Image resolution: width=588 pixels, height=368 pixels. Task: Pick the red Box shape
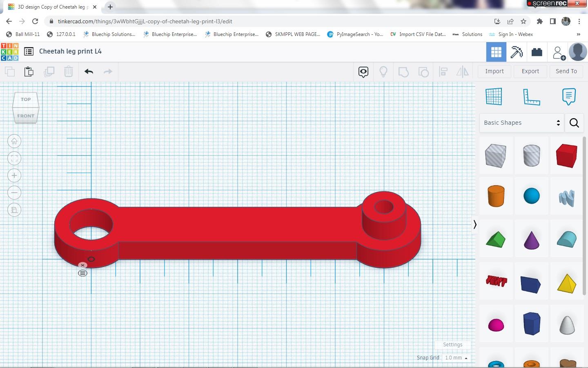pos(567,155)
